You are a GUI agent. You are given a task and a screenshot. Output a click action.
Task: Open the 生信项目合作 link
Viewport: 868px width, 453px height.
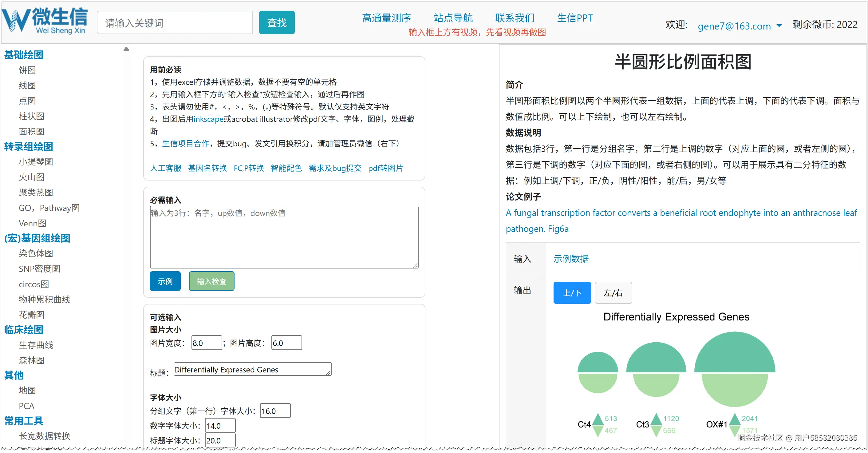point(186,144)
